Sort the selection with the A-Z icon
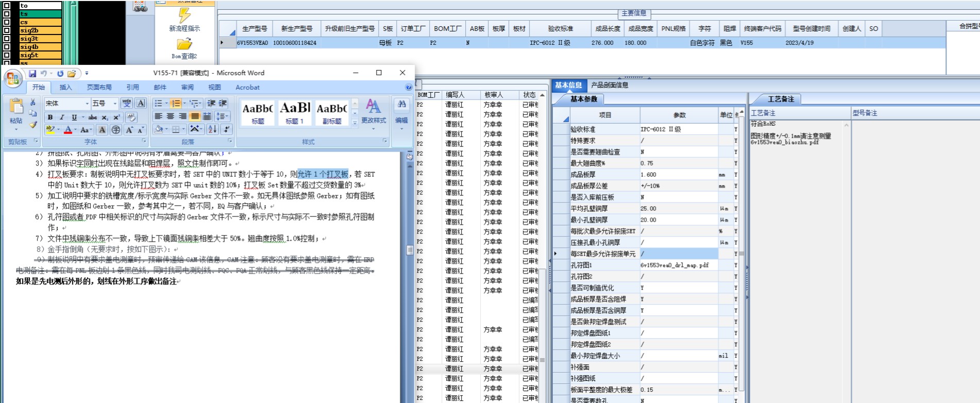The width and height of the screenshot is (980, 403). 212,129
